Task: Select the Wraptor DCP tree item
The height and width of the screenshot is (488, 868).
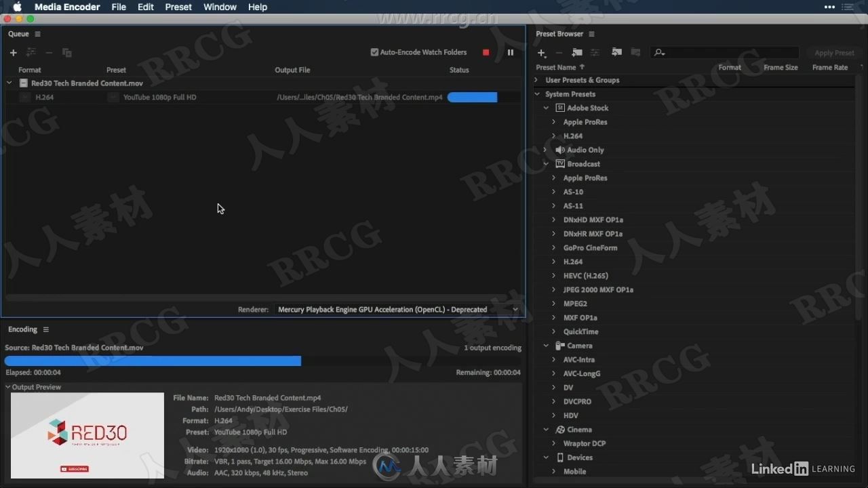Action: (585, 444)
